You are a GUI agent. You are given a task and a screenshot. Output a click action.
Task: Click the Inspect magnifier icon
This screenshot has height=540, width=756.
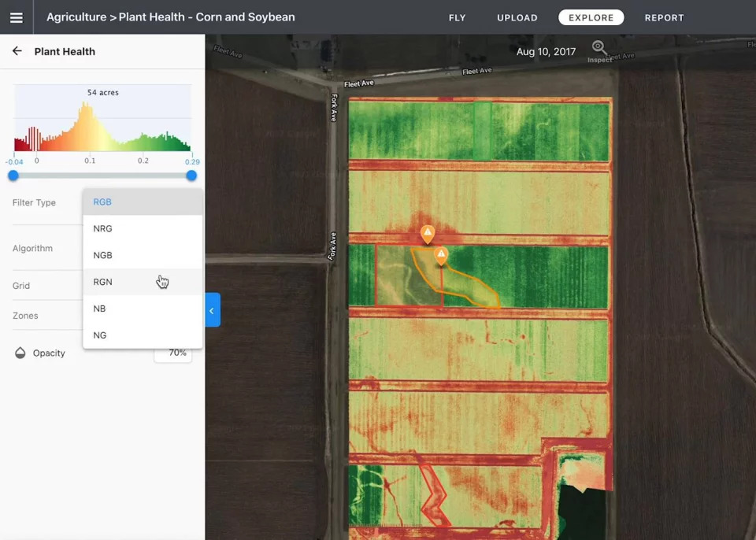(x=598, y=47)
